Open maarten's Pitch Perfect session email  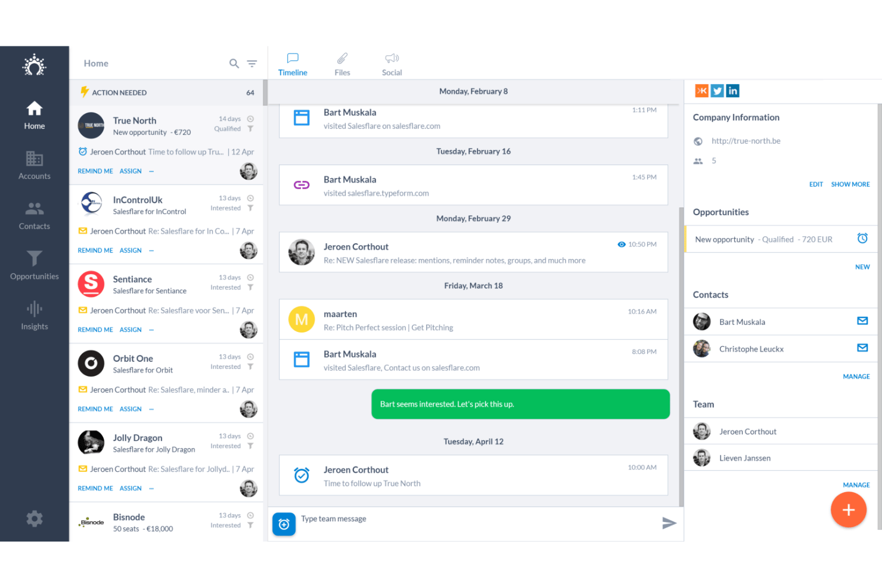point(473,320)
